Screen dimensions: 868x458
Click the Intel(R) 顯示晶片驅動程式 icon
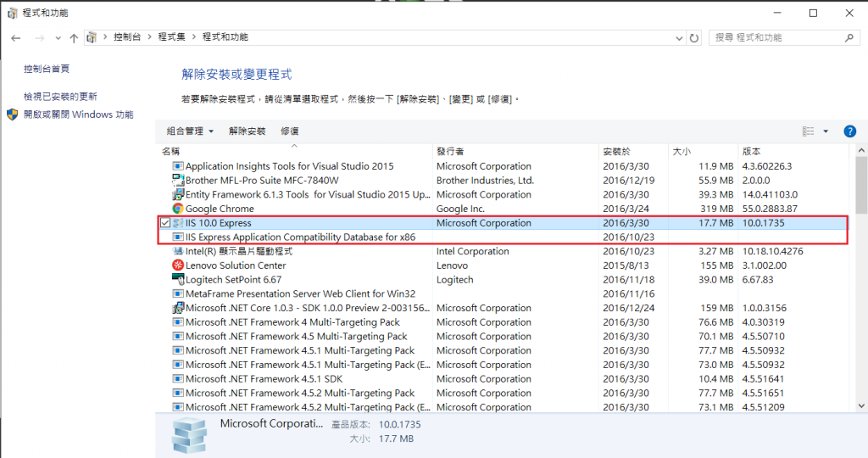(x=178, y=251)
